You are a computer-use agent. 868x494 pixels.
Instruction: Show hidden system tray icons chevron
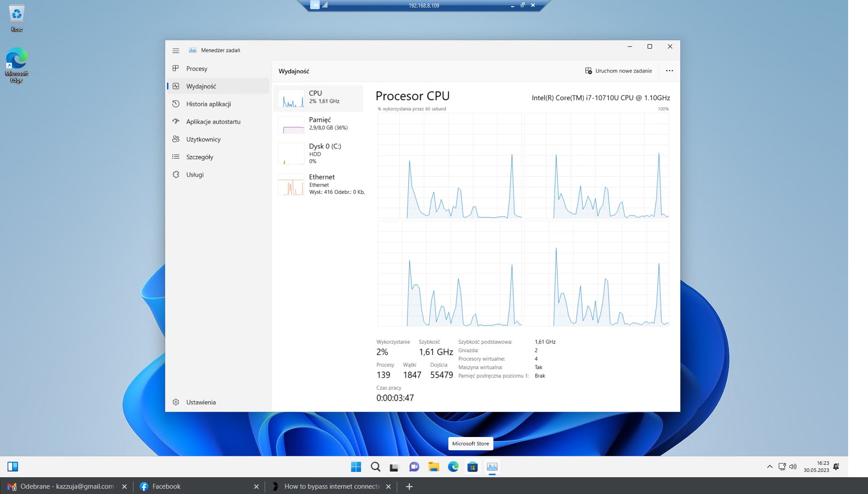click(769, 467)
